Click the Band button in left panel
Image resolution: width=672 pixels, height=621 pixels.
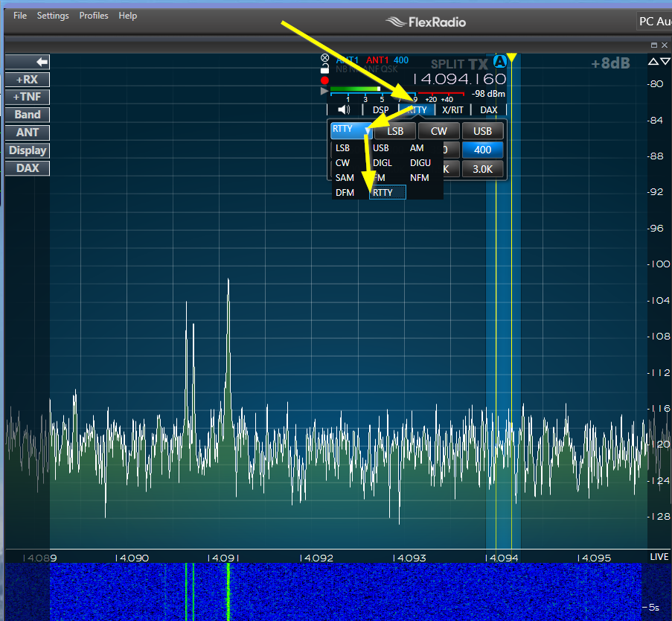point(28,115)
